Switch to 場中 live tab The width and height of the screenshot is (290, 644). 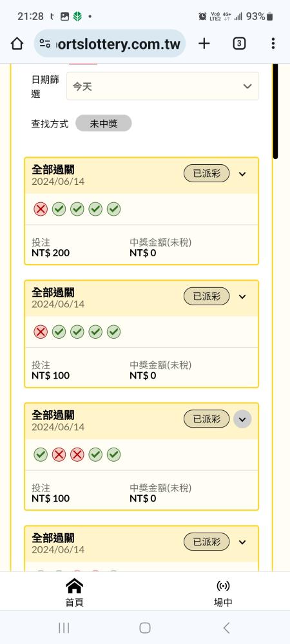(x=223, y=592)
